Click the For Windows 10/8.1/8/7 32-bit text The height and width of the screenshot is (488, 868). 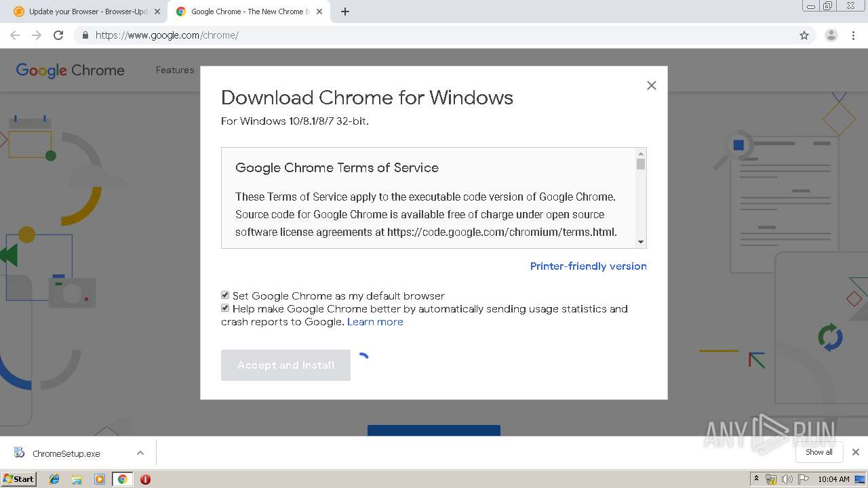pyautogui.click(x=295, y=121)
